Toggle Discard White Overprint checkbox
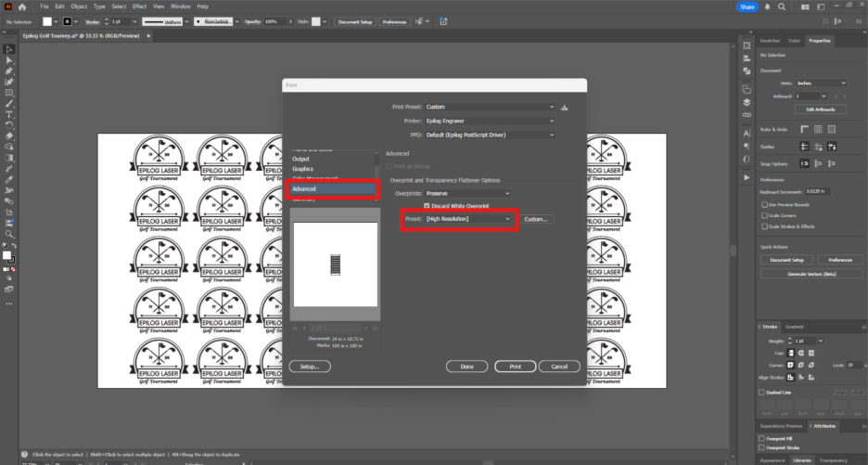The height and width of the screenshot is (465, 868). tap(427, 206)
